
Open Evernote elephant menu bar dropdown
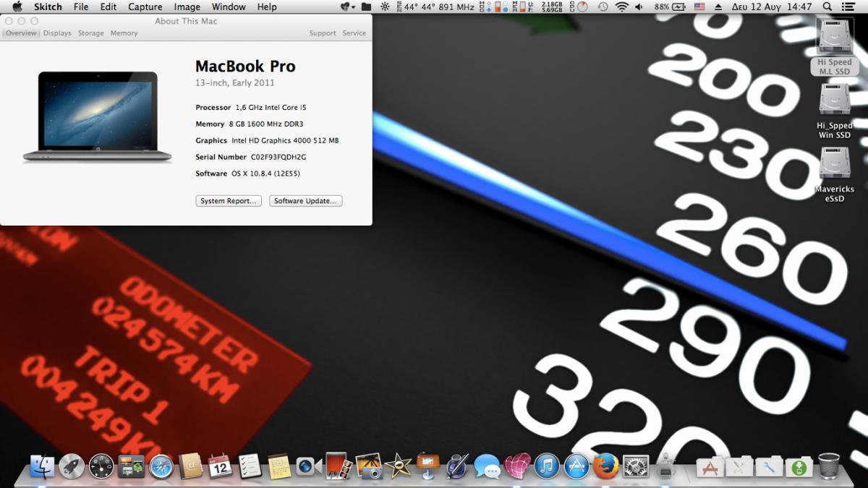[348, 7]
